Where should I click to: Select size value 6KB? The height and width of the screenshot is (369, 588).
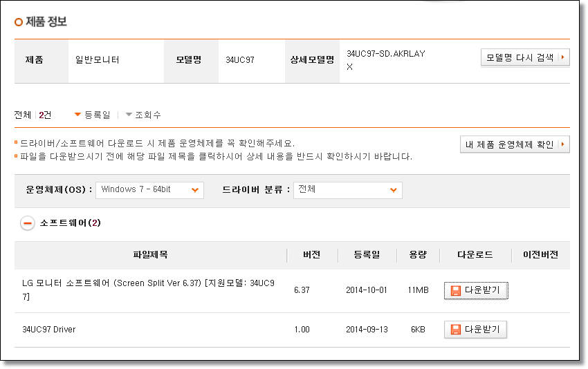coord(418,330)
